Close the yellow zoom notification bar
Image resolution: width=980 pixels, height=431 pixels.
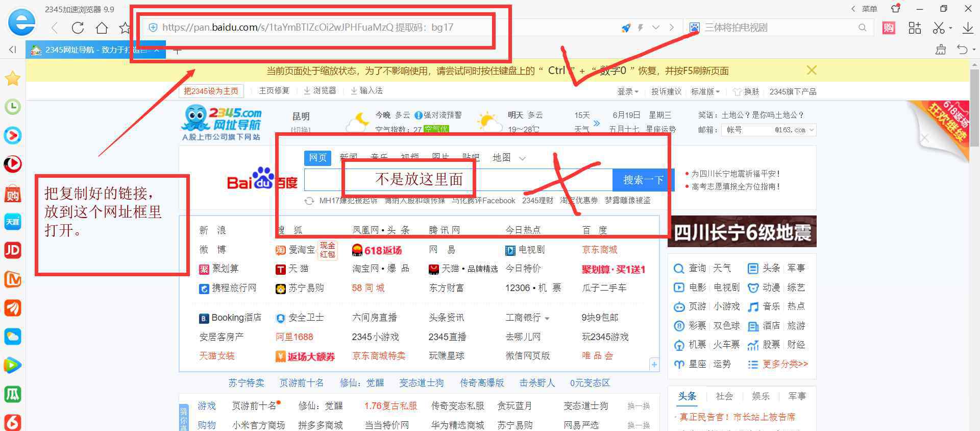tap(812, 70)
